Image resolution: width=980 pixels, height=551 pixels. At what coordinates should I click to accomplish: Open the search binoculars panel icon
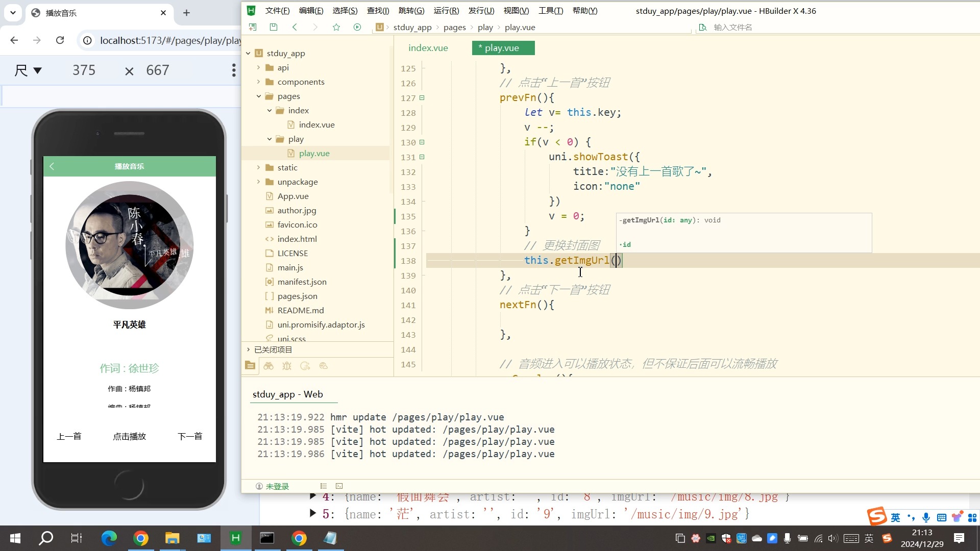point(268,366)
